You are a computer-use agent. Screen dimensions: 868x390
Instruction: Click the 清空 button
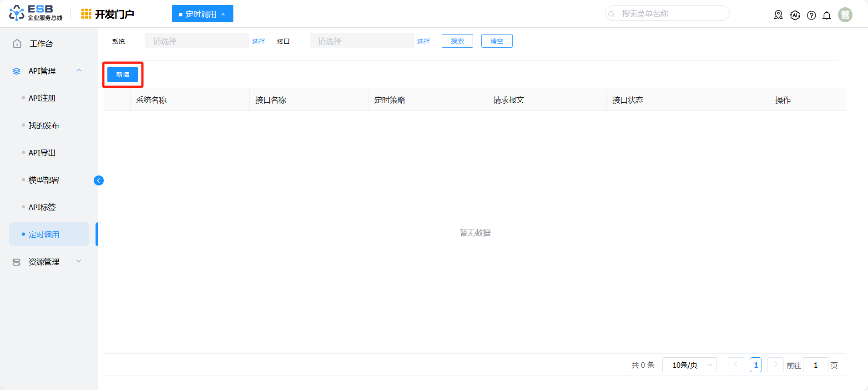coord(497,41)
